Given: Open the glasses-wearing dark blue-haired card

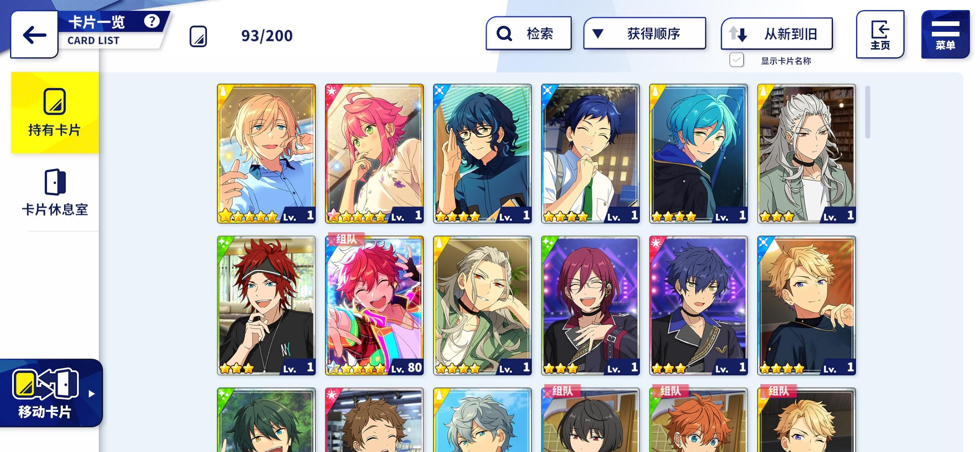Looking at the screenshot, I should tap(482, 154).
